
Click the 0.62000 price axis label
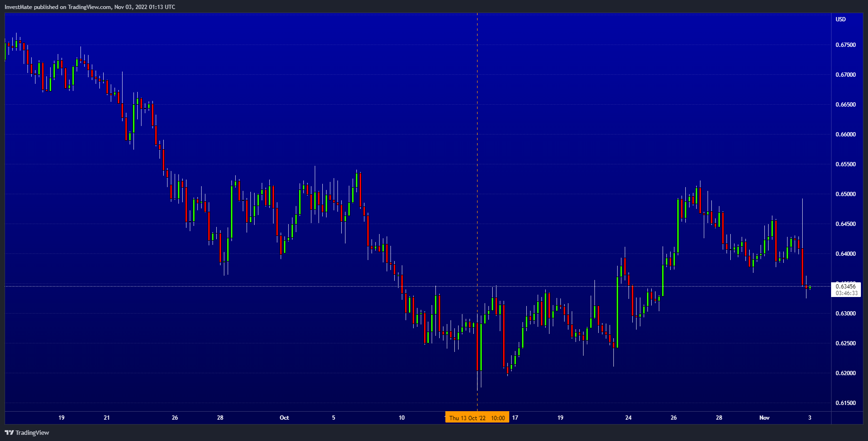point(845,373)
